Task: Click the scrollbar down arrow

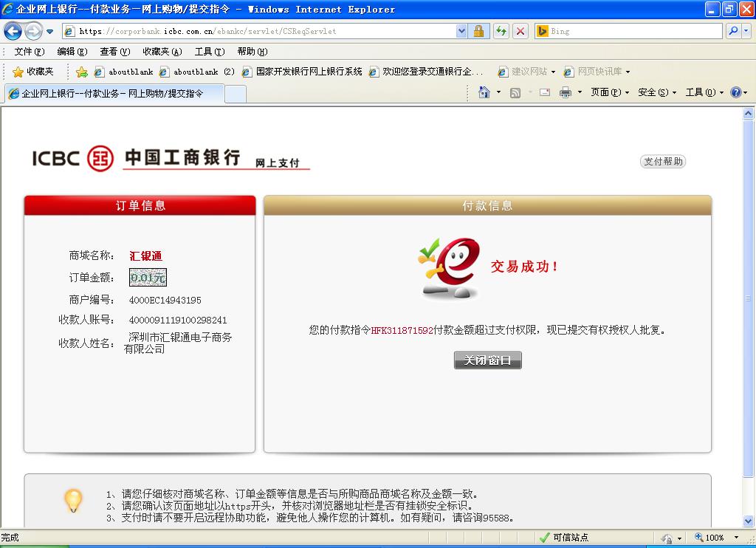Action: tap(748, 521)
